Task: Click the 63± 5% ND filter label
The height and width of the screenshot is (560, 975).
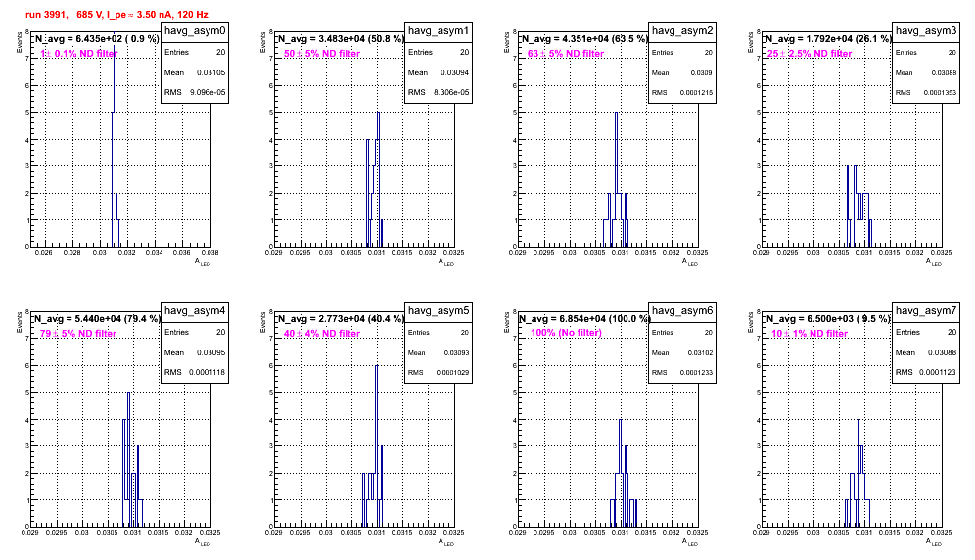Action: (566, 54)
